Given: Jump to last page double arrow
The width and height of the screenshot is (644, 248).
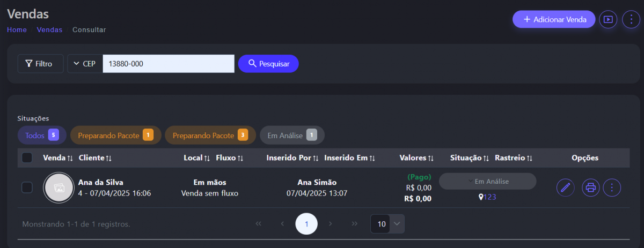Looking at the screenshot, I should (354, 224).
